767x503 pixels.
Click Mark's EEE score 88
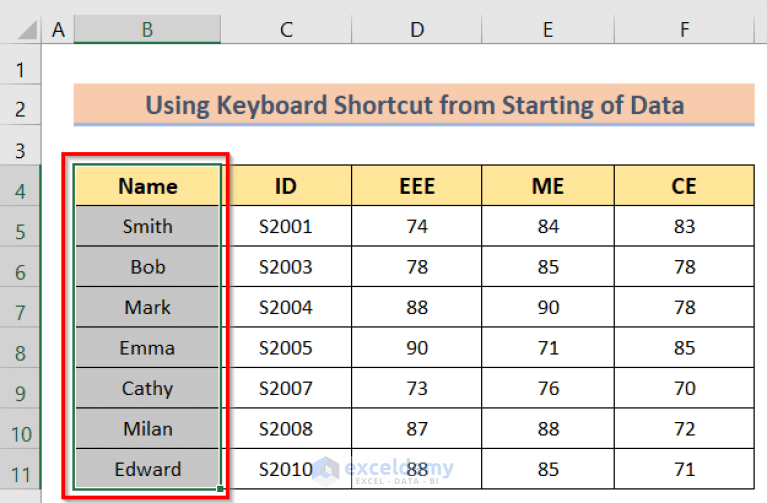417,307
